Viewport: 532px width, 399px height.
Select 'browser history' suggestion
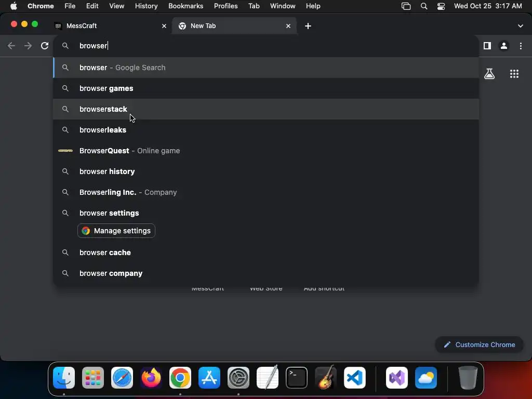[x=265, y=171]
